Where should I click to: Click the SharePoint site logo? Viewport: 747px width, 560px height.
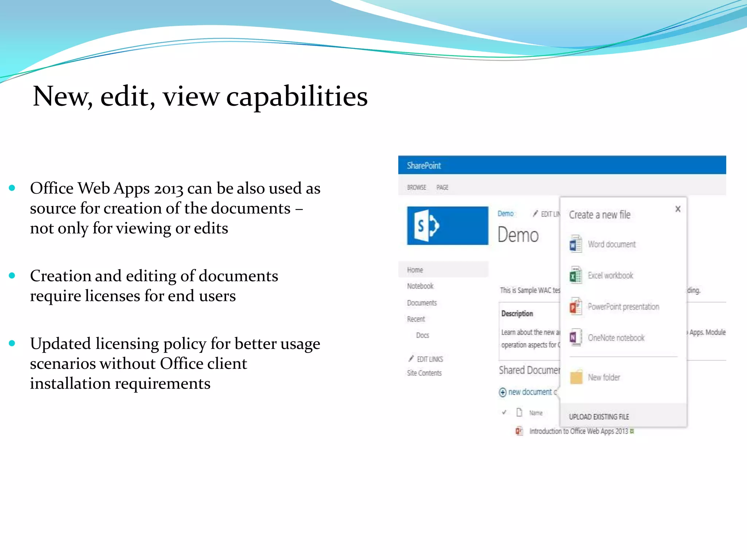pyautogui.click(x=448, y=226)
